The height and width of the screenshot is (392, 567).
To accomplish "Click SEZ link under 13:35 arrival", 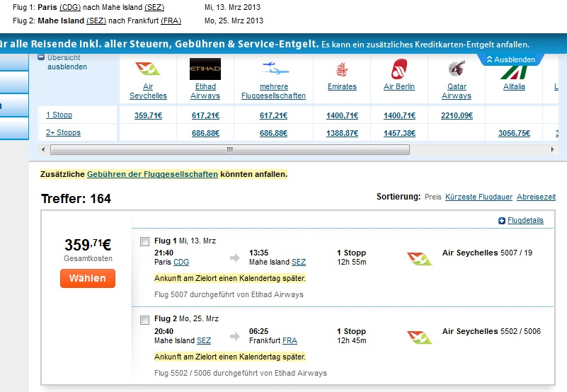I will [x=299, y=262].
